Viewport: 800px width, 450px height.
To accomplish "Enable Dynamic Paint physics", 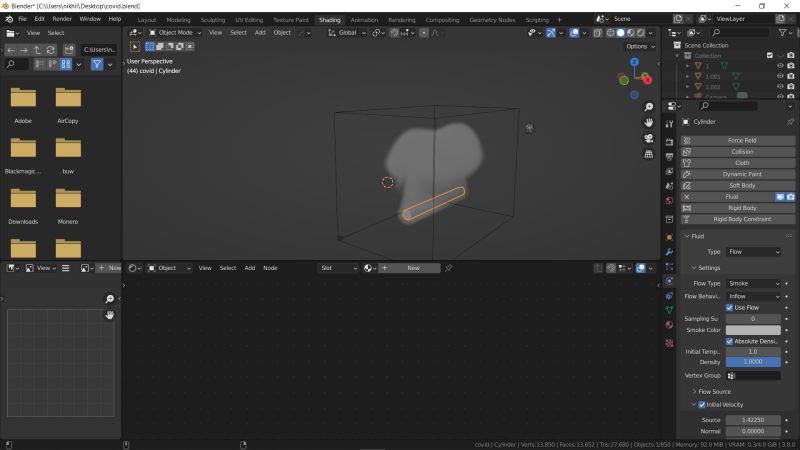I will click(x=738, y=174).
